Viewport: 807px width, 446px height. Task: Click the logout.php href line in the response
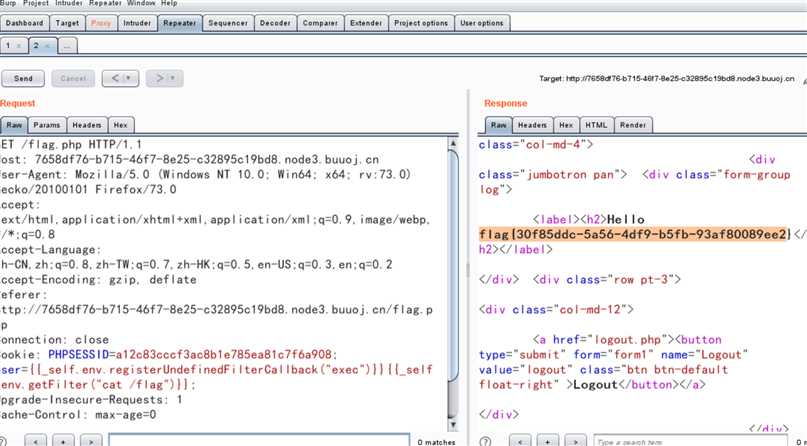click(x=627, y=340)
